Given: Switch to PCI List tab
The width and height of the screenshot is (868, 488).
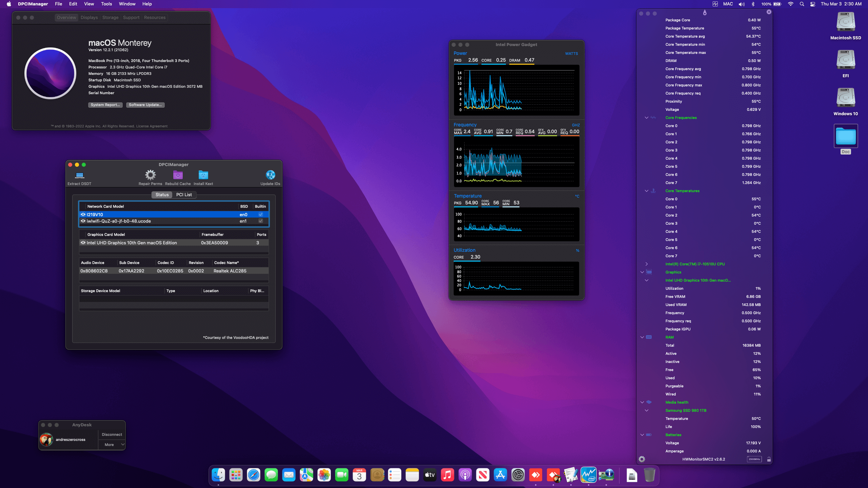Looking at the screenshot, I should click(x=184, y=195).
